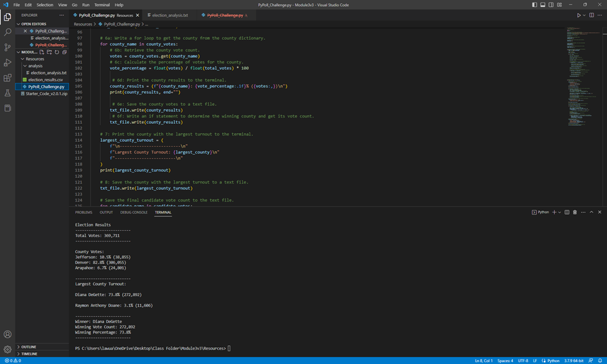Select the Source Control icon
The width and height of the screenshot is (607, 364).
point(7,47)
